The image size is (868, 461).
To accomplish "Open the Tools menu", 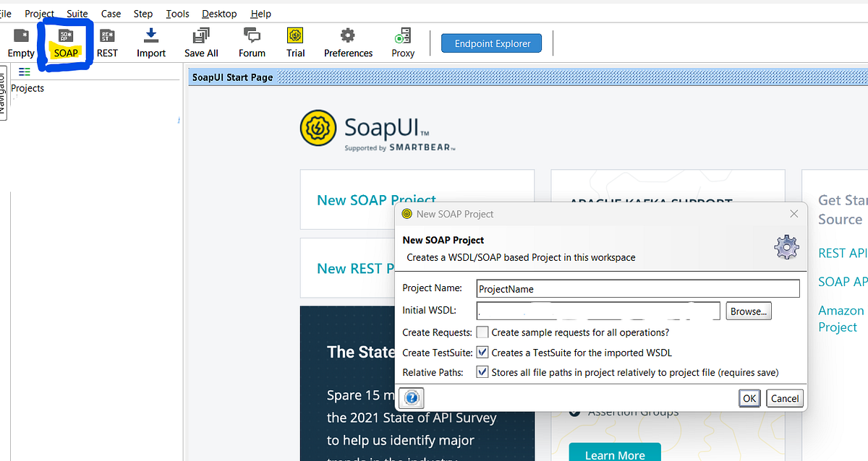I will 177,13.
